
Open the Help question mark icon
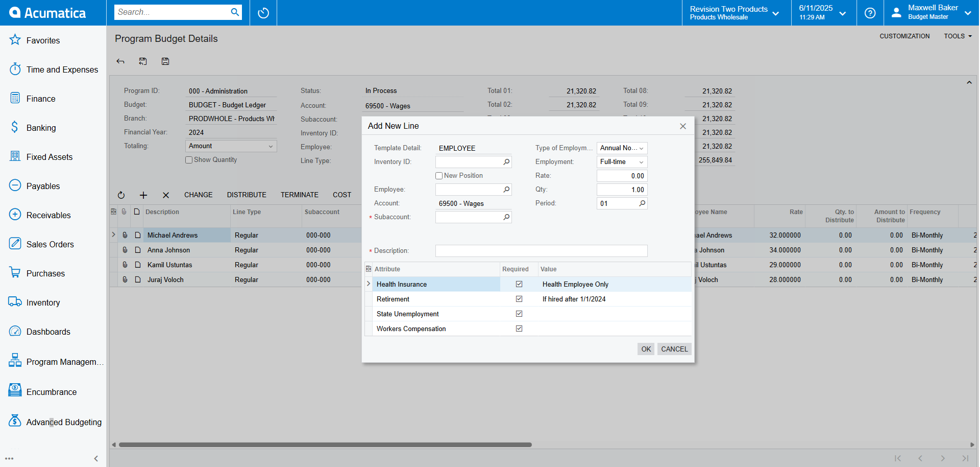click(870, 13)
